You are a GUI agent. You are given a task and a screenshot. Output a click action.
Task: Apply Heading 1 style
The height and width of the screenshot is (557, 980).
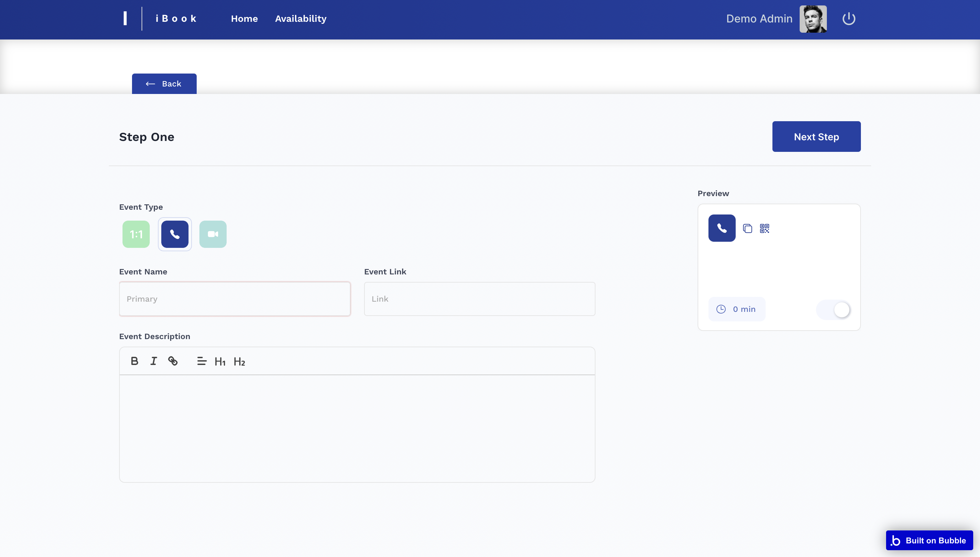pos(220,362)
